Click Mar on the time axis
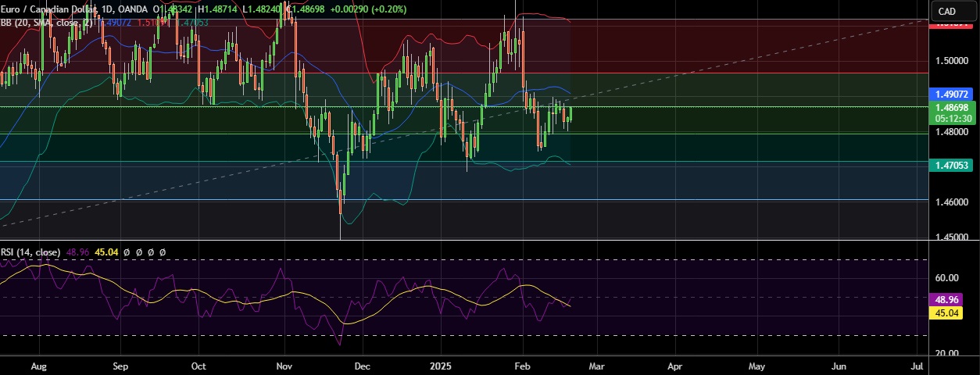 (596, 365)
